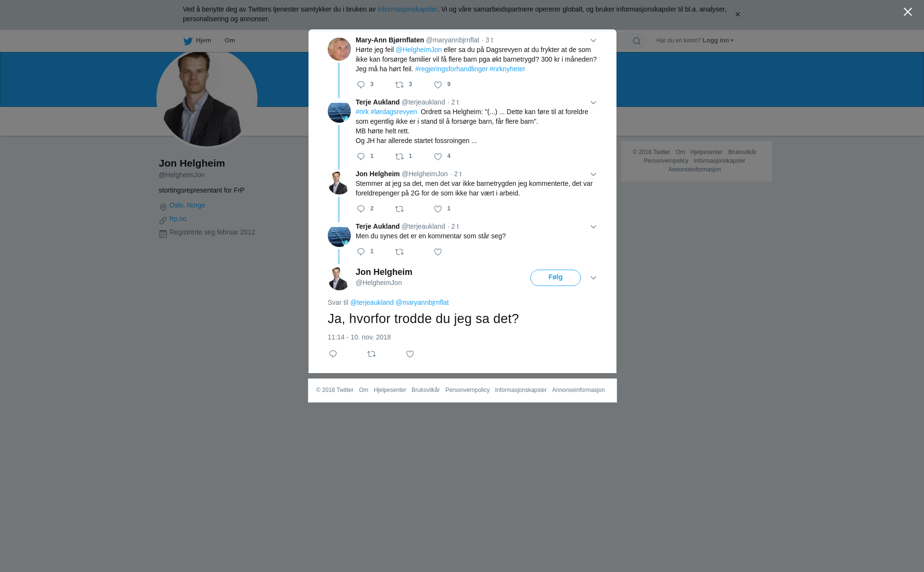Click the search magnifier icon
Screen dimensions: 924x572
click(637, 41)
